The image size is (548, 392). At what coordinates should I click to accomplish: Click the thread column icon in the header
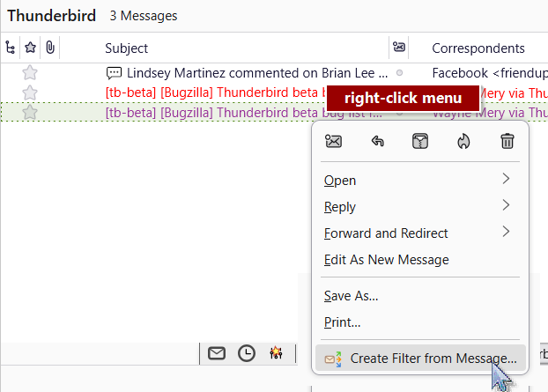(11, 48)
